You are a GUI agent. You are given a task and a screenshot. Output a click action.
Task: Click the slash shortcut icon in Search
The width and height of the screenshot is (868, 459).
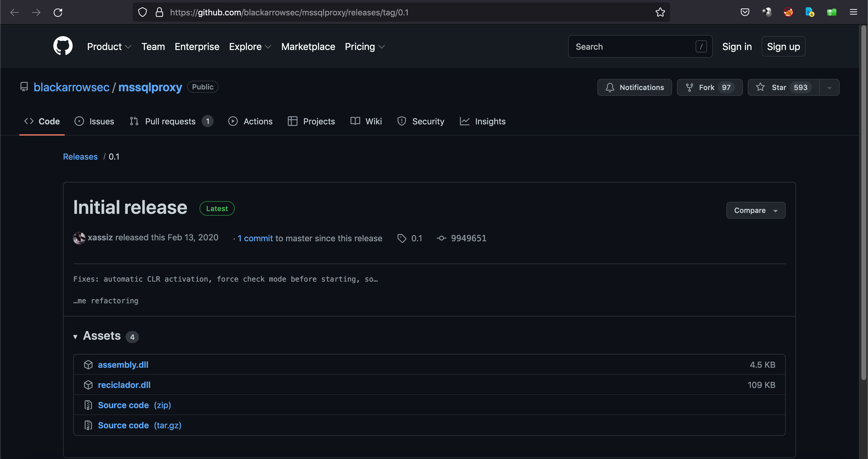pyautogui.click(x=701, y=46)
